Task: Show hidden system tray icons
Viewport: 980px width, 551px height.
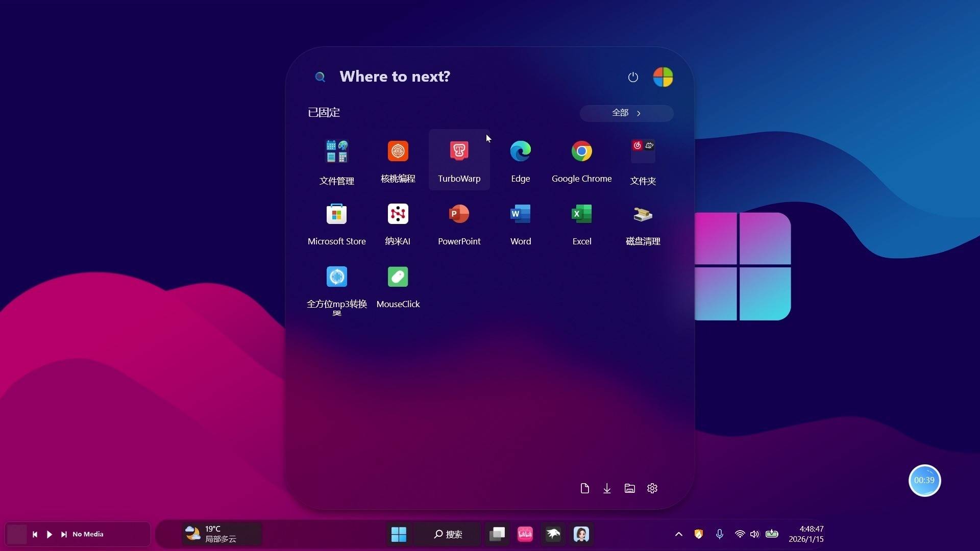Action: pos(678,534)
